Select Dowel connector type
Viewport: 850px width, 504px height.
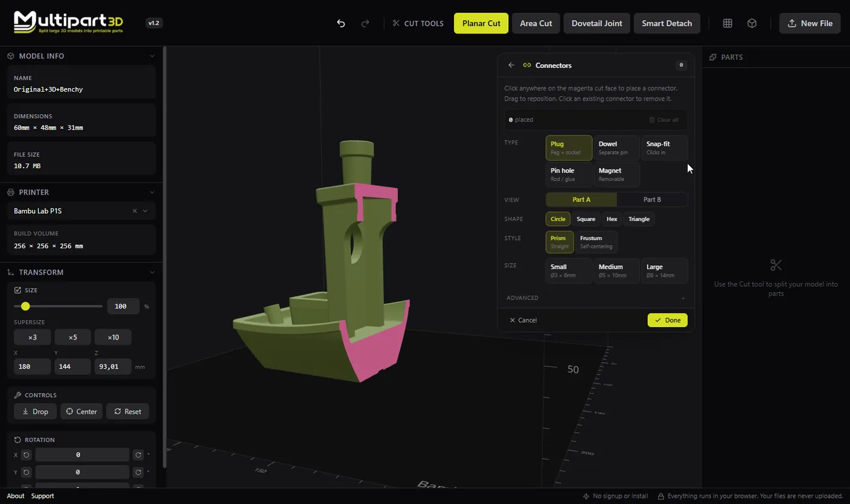[617, 148]
